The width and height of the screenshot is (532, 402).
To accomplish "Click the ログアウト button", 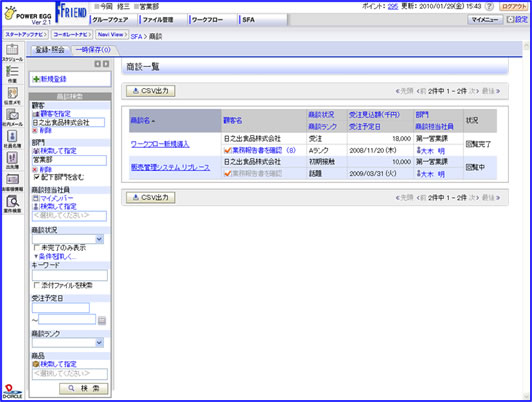I will (x=514, y=7).
